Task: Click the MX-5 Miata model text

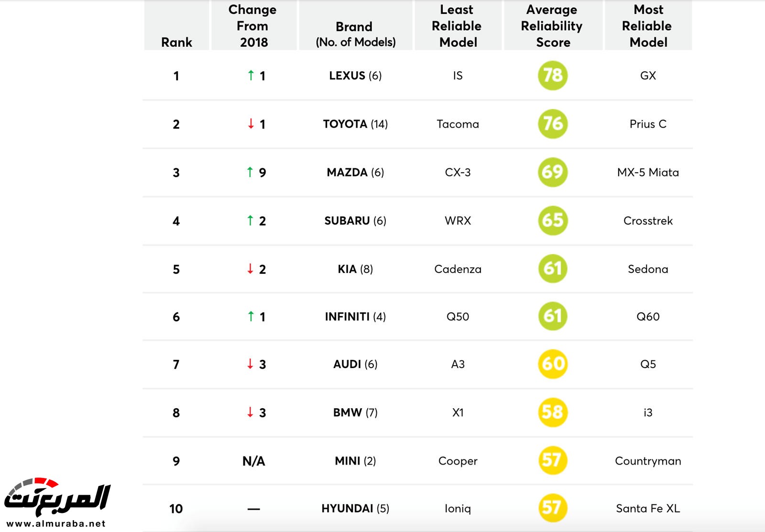Action: tap(648, 173)
